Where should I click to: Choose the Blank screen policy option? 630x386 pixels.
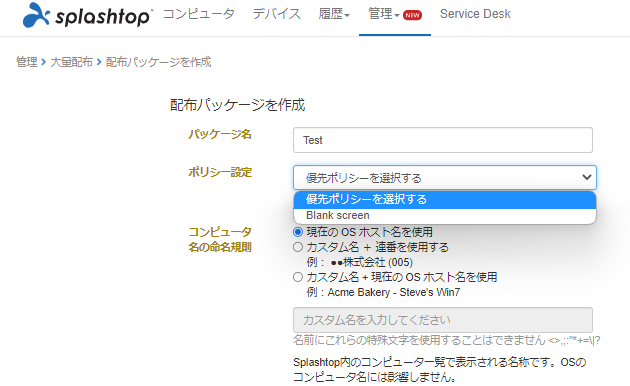445,216
